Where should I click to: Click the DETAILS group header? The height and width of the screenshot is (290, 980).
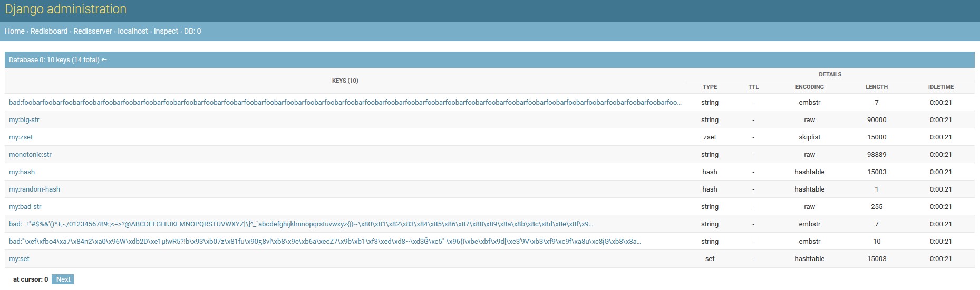pyautogui.click(x=830, y=74)
